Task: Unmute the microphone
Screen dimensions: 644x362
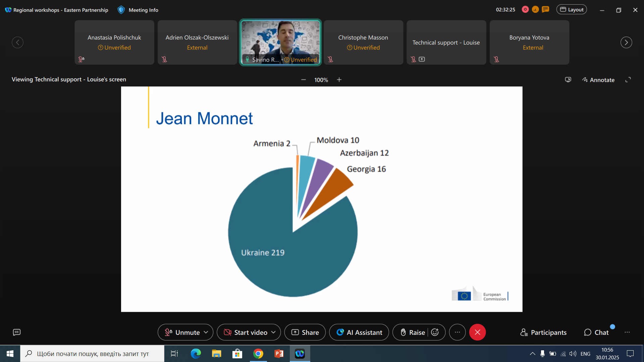Action: coord(182,332)
